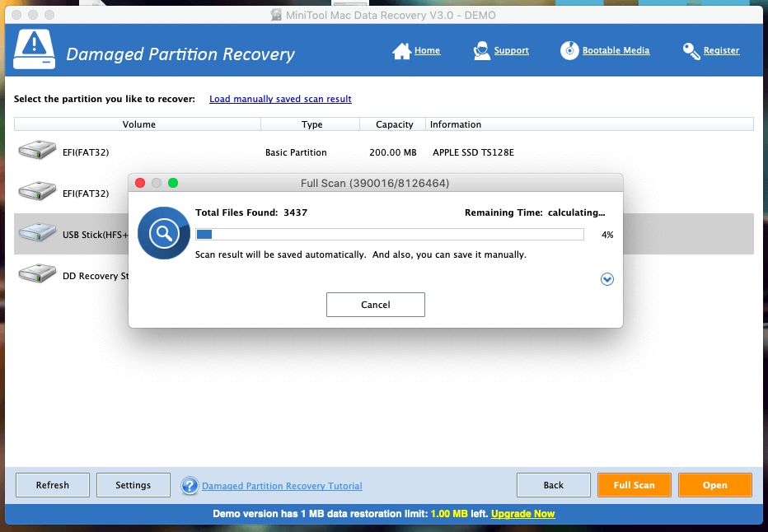Click the Total Files Found: 3437 text

pos(251,212)
